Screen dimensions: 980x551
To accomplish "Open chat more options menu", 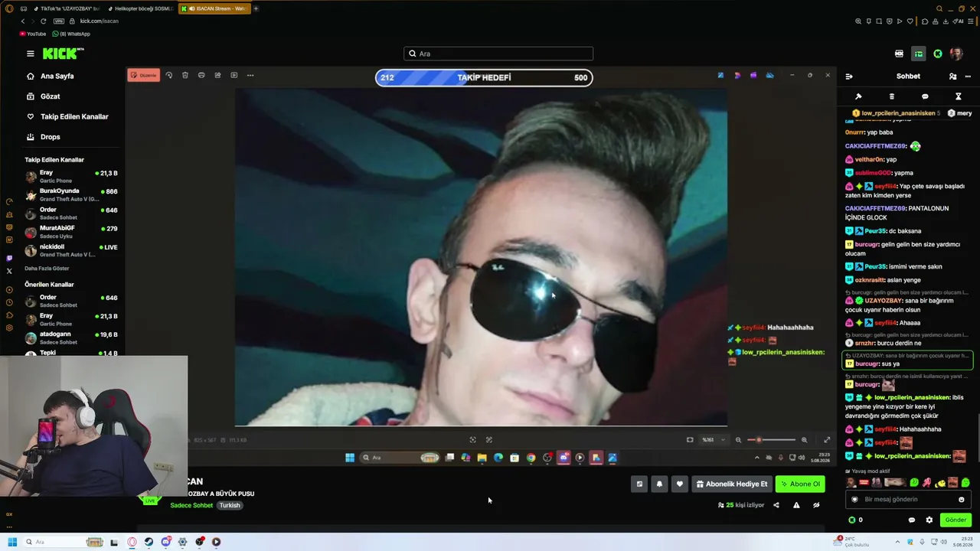I will (968, 77).
